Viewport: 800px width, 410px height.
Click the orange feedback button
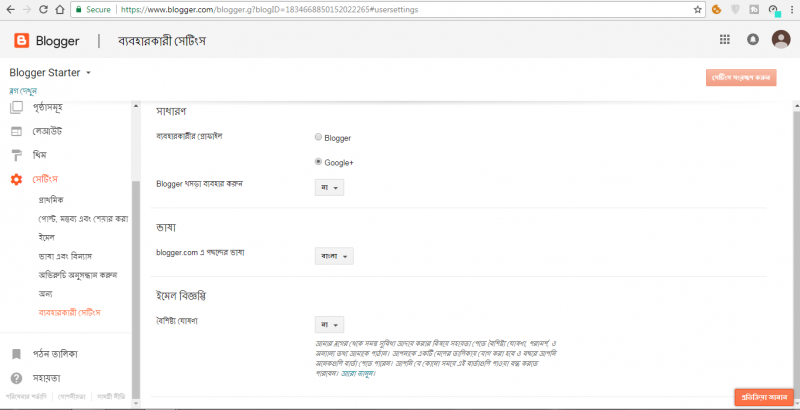tap(763, 397)
